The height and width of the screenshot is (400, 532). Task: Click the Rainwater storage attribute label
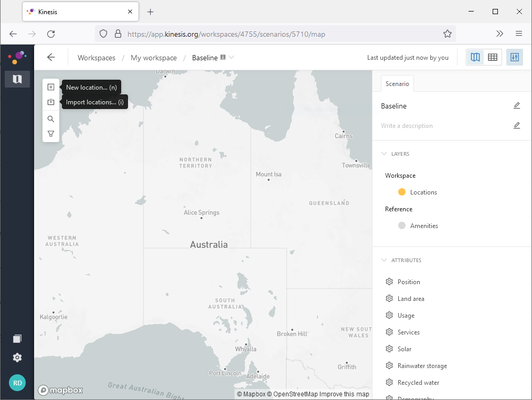point(422,366)
